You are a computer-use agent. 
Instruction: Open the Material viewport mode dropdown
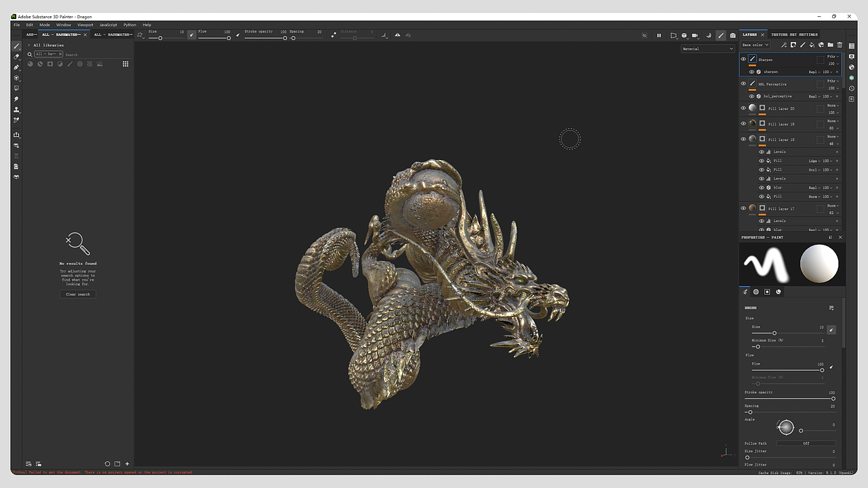click(708, 49)
